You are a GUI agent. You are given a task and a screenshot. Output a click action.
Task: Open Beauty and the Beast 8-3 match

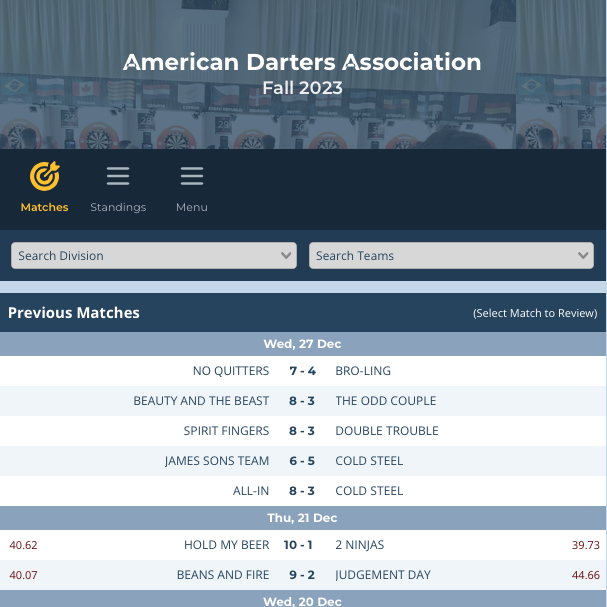click(302, 401)
